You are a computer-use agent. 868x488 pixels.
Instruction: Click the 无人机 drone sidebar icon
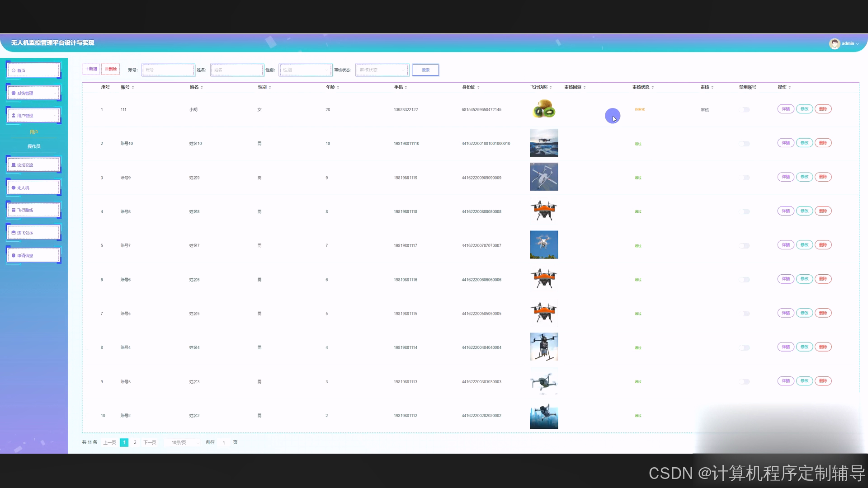(14, 188)
